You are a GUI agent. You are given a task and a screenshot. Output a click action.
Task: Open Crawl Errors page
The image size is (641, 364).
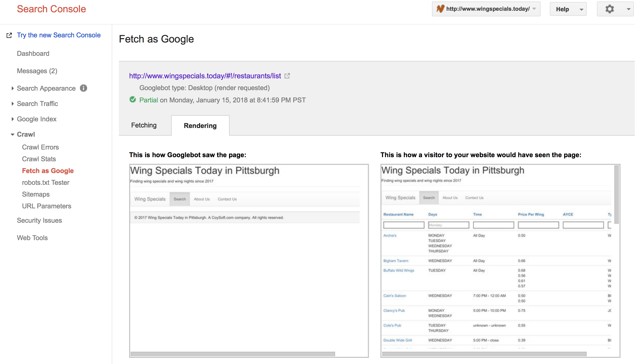[40, 147]
